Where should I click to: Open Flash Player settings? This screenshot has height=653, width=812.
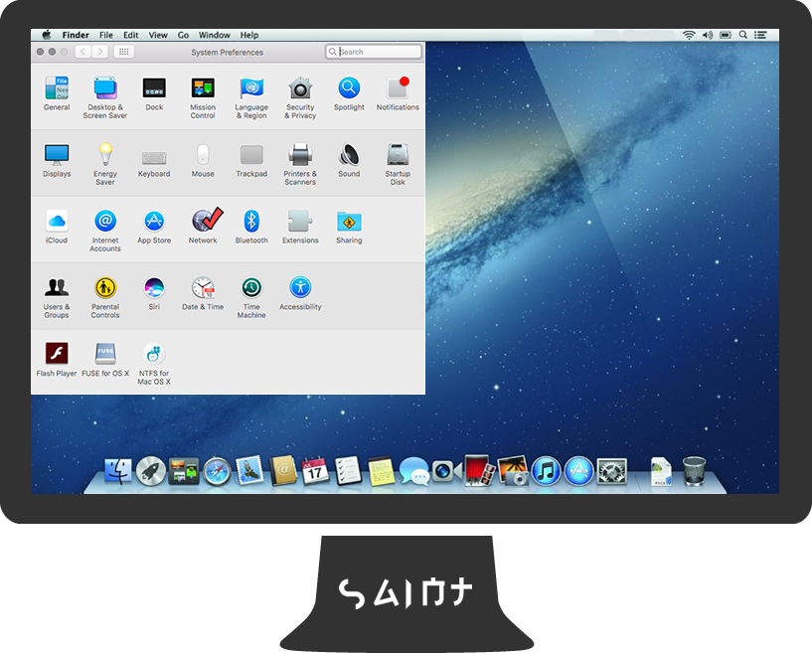(x=57, y=355)
